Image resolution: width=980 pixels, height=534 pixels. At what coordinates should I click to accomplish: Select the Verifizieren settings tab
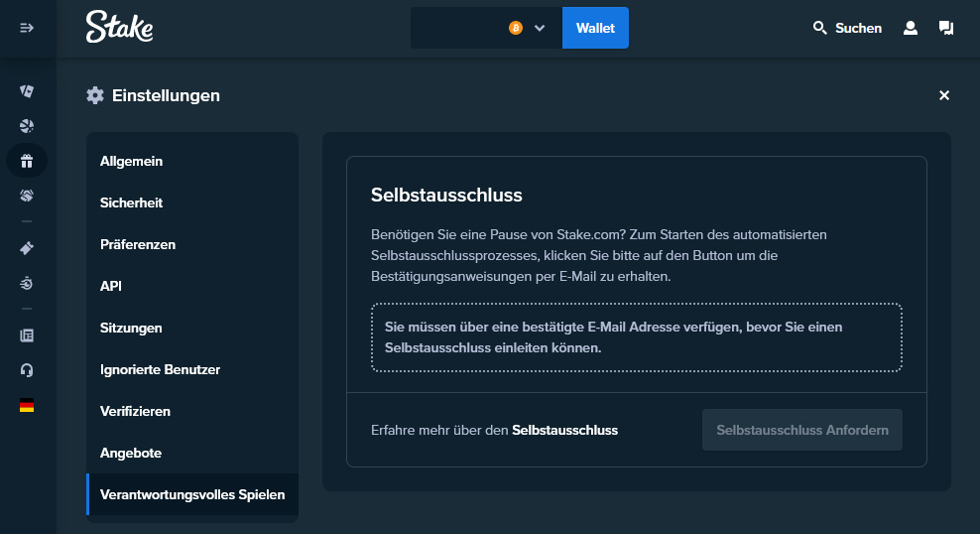192,412
